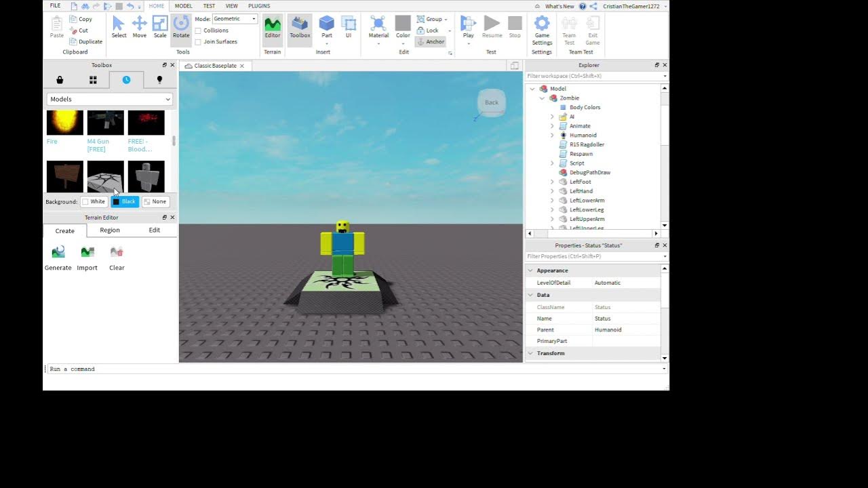The height and width of the screenshot is (488, 868).
Task: Start Team Test
Action: [569, 30]
